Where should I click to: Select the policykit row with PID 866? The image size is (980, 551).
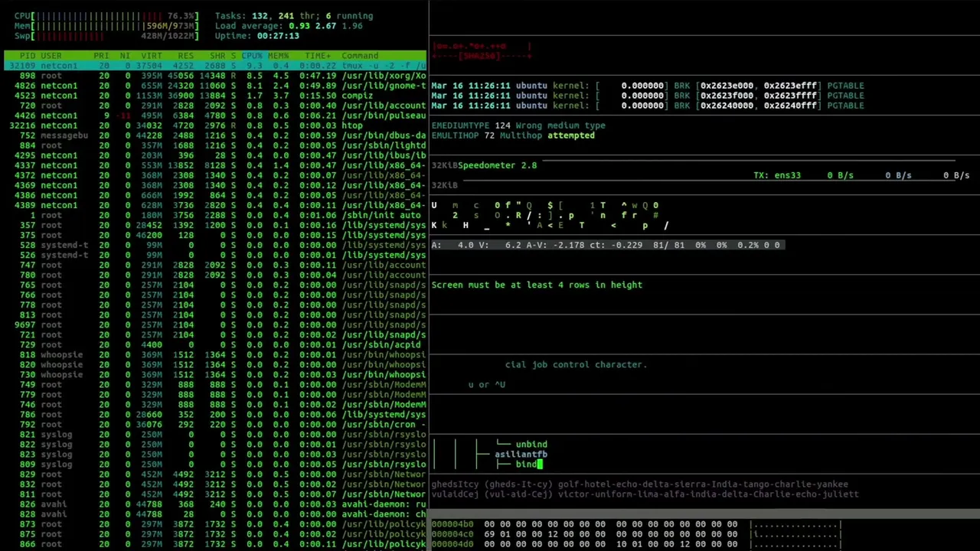tap(215, 543)
